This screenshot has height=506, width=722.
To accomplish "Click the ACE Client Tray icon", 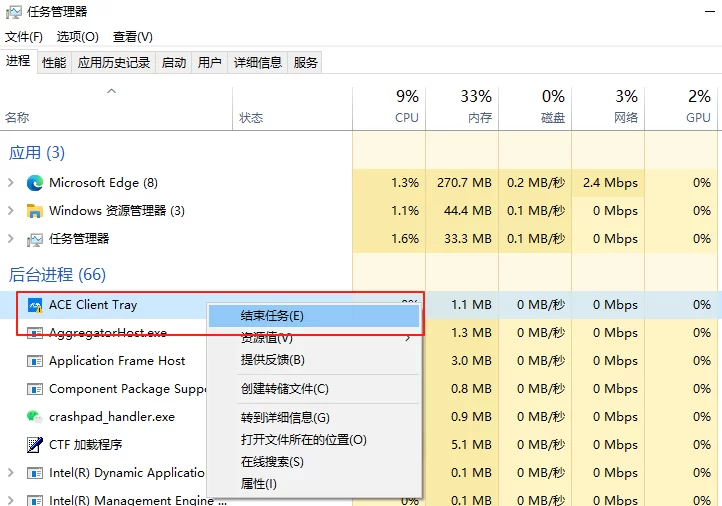I will pos(35,305).
